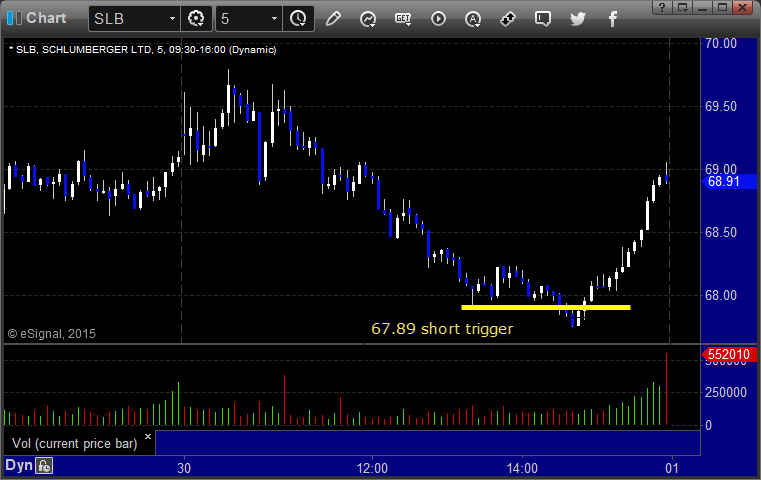761x480 pixels.
Task: Expand the SLB symbol dropdown
Action: (172, 19)
